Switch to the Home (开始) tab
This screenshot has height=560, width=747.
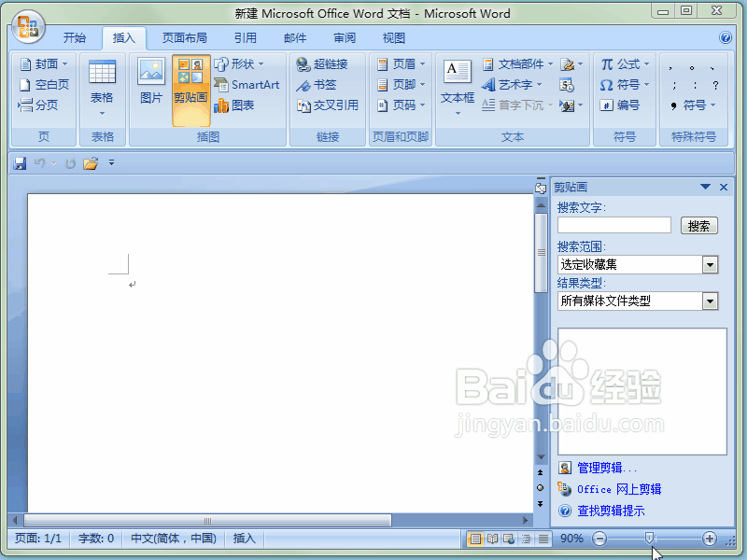coord(75,38)
